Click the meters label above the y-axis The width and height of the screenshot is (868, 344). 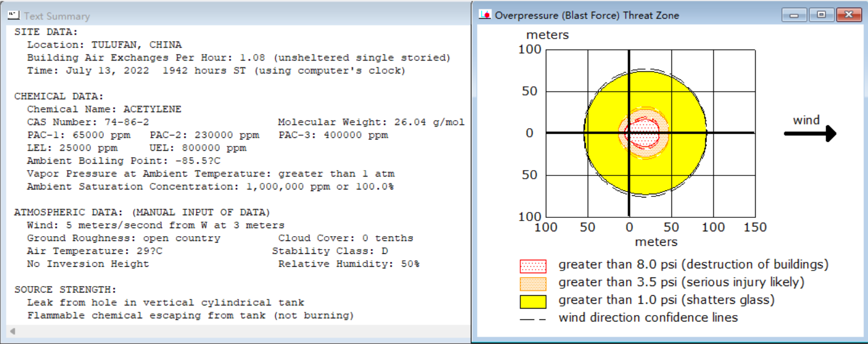[547, 35]
